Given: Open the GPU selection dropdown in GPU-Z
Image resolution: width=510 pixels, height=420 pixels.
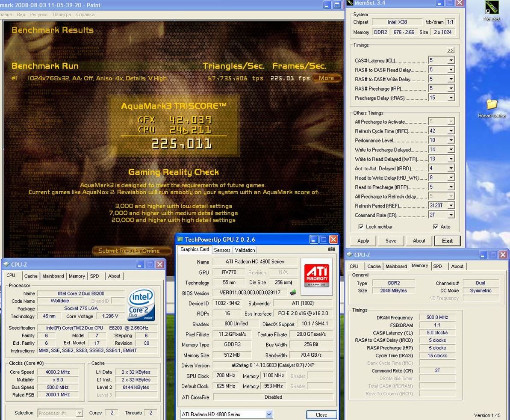Looking at the screenshot, I should click(268, 414).
